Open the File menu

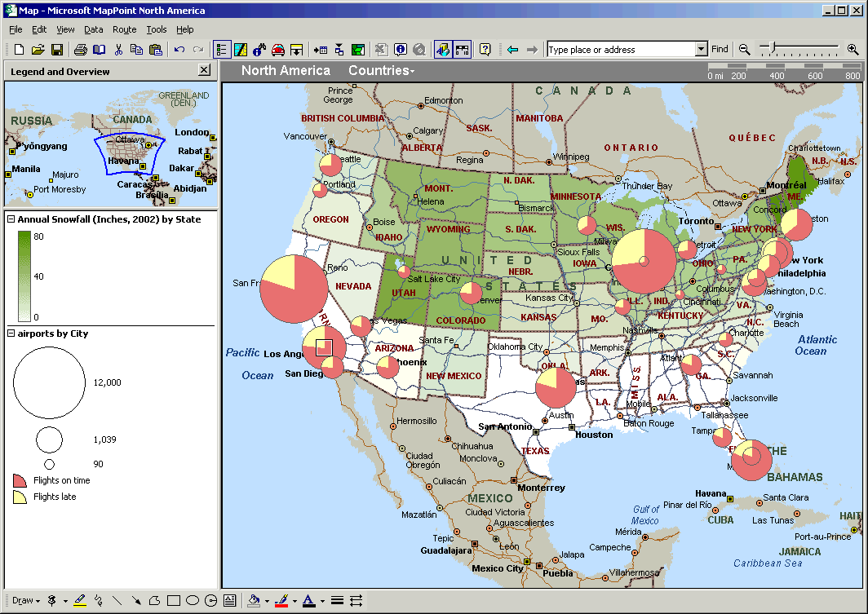coord(15,29)
